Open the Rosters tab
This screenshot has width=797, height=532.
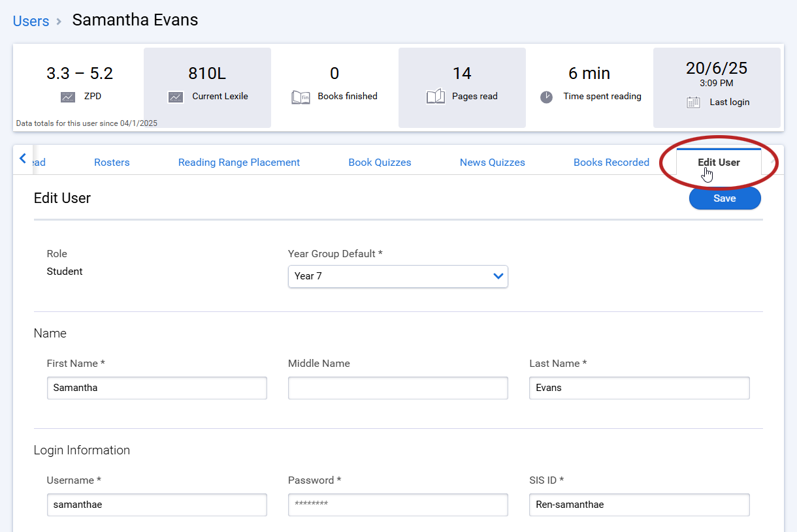(112, 163)
